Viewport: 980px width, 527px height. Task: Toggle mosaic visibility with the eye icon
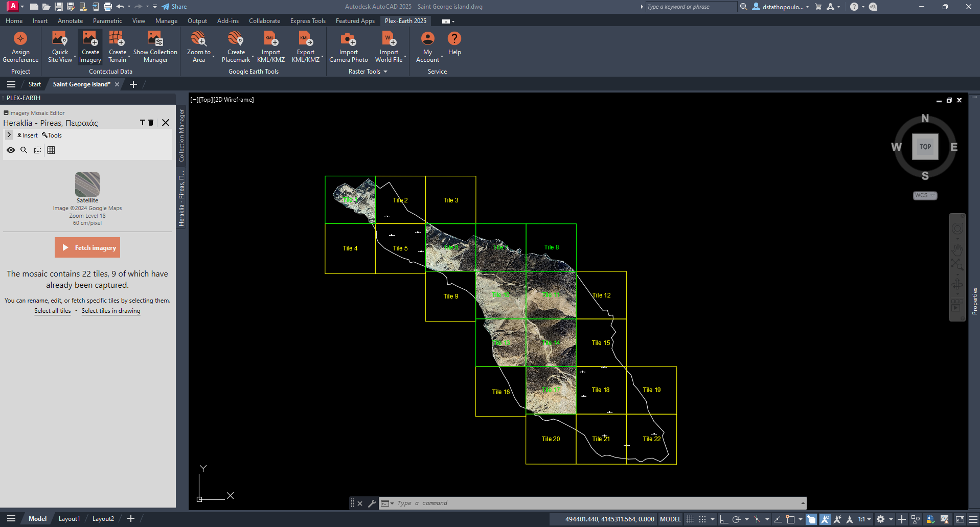tap(10, 150)
